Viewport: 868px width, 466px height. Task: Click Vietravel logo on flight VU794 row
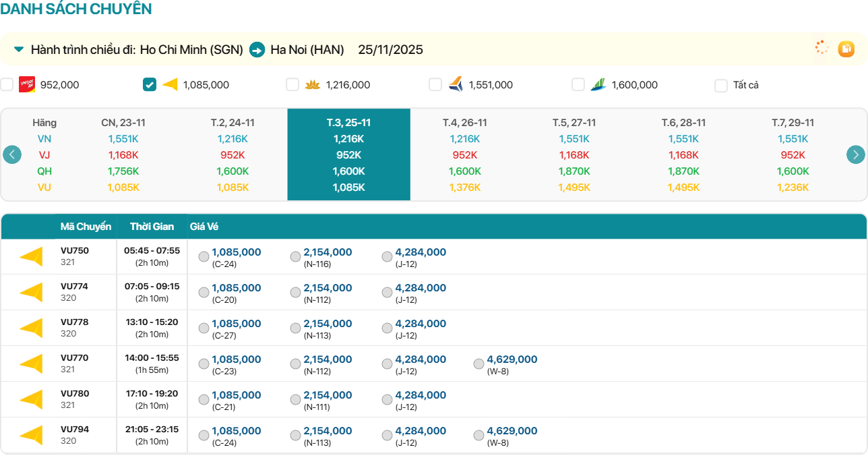click(x=31, y=436)
